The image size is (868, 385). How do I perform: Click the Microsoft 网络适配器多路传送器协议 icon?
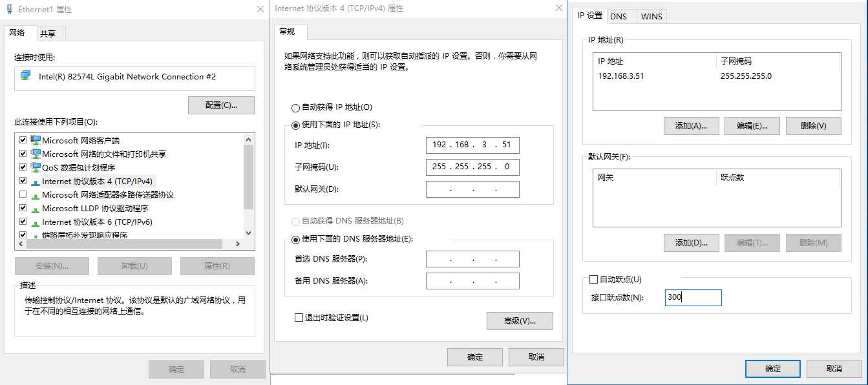click(x=36, y=195)
